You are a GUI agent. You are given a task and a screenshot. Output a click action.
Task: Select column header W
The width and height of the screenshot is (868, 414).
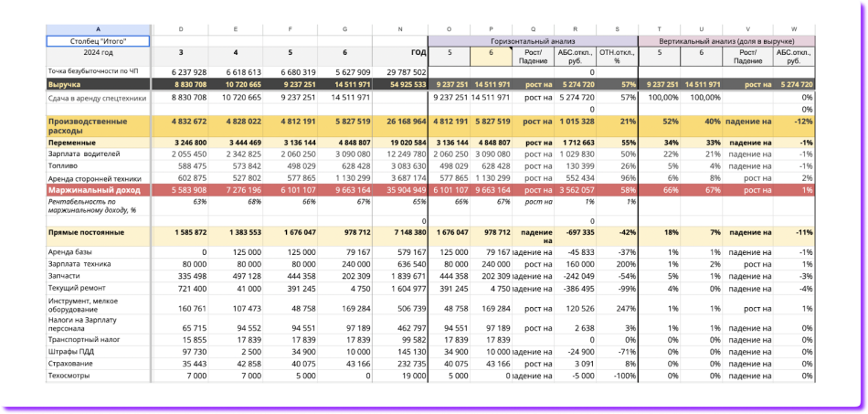pyautogui.click(x=794, y=28)
